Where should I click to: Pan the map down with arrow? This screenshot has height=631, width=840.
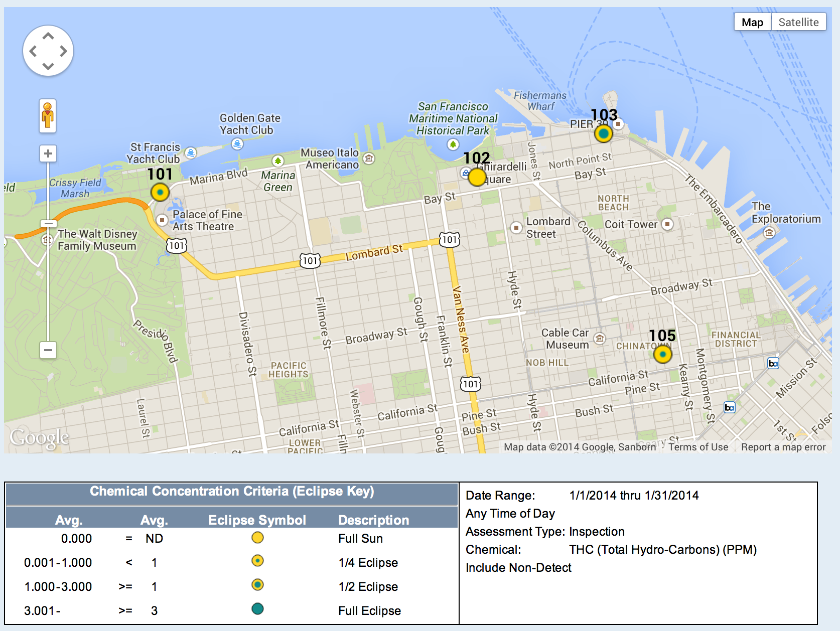tap(48, 66)
